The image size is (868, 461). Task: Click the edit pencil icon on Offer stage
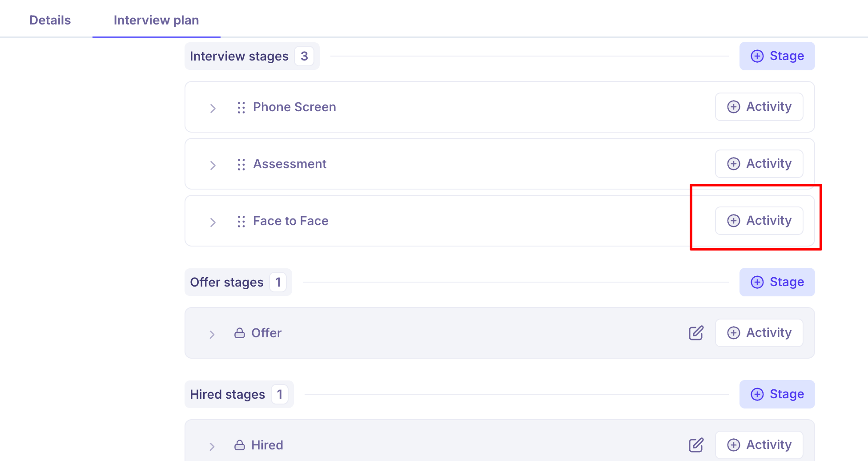coord(696,333)
